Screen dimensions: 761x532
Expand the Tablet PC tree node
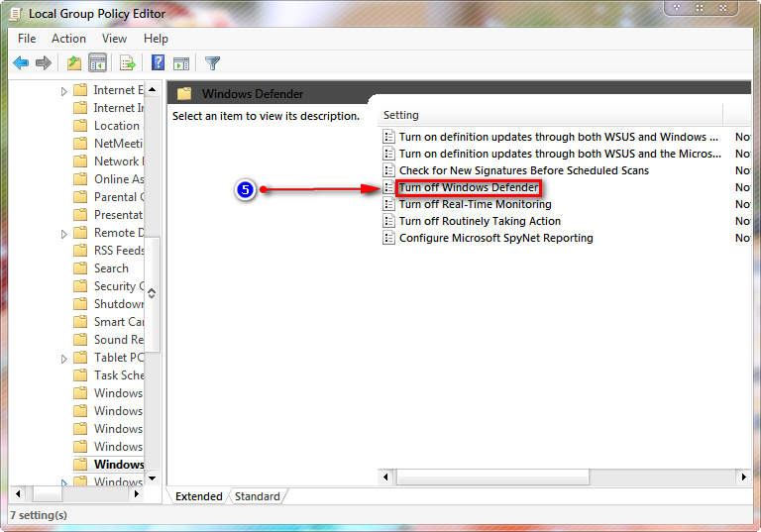click(63, 359)
